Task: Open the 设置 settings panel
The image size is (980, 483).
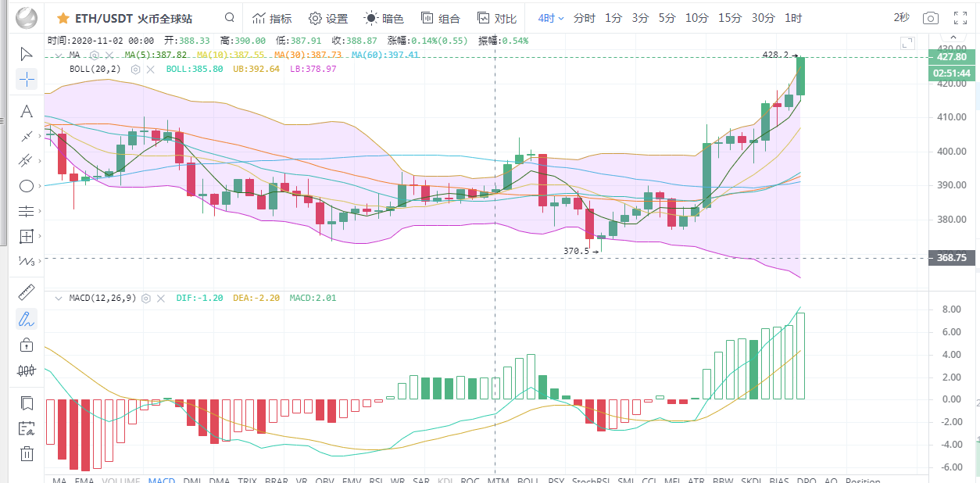Action: [x=328, y=18]
